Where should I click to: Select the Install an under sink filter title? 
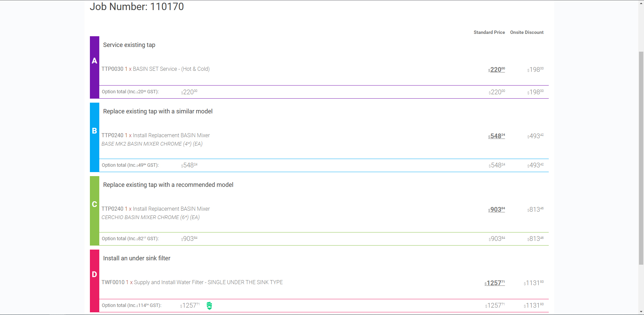pos(137,258)
